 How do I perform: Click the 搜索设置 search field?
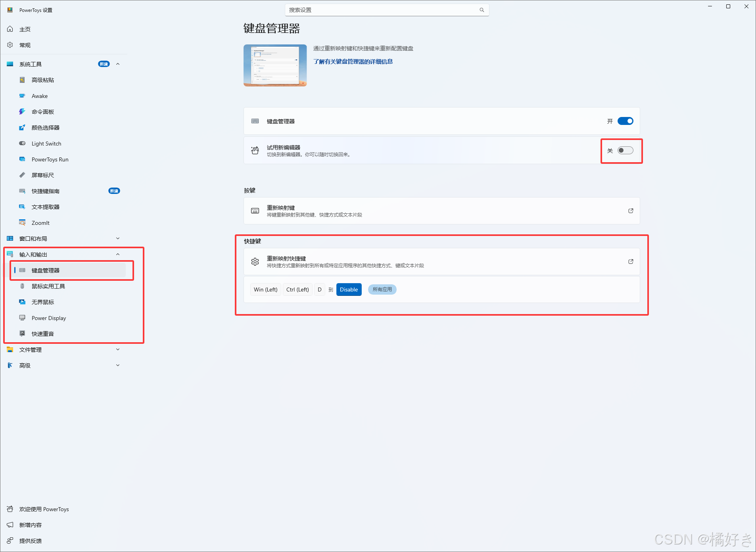[387, 10]
